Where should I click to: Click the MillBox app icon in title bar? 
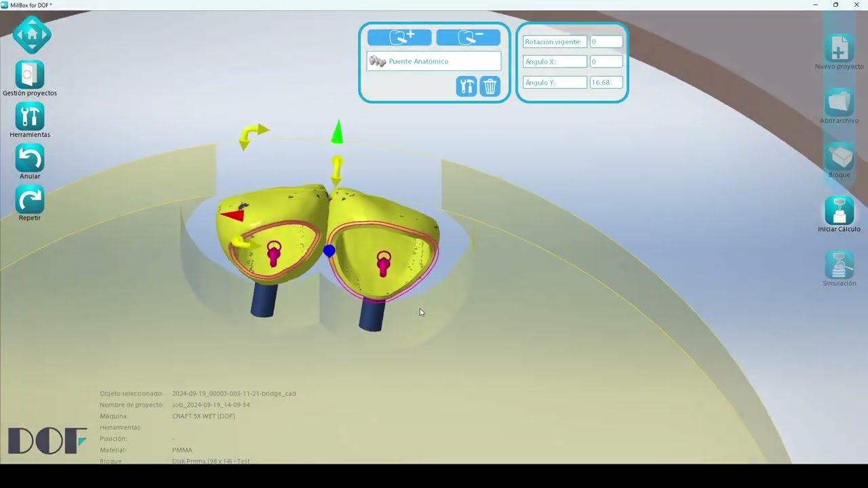5,5
